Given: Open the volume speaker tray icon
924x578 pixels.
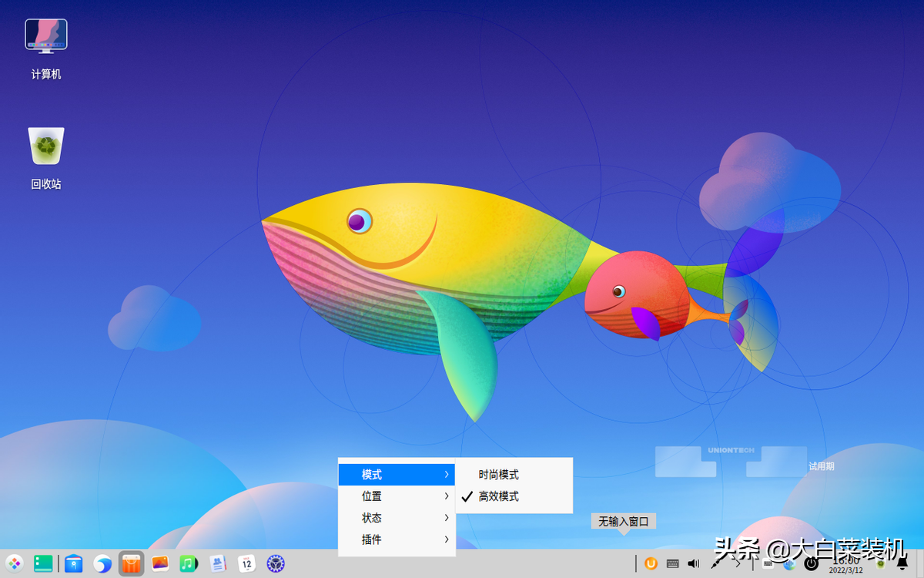Looking at the screenshot, I should coord(694,564).
